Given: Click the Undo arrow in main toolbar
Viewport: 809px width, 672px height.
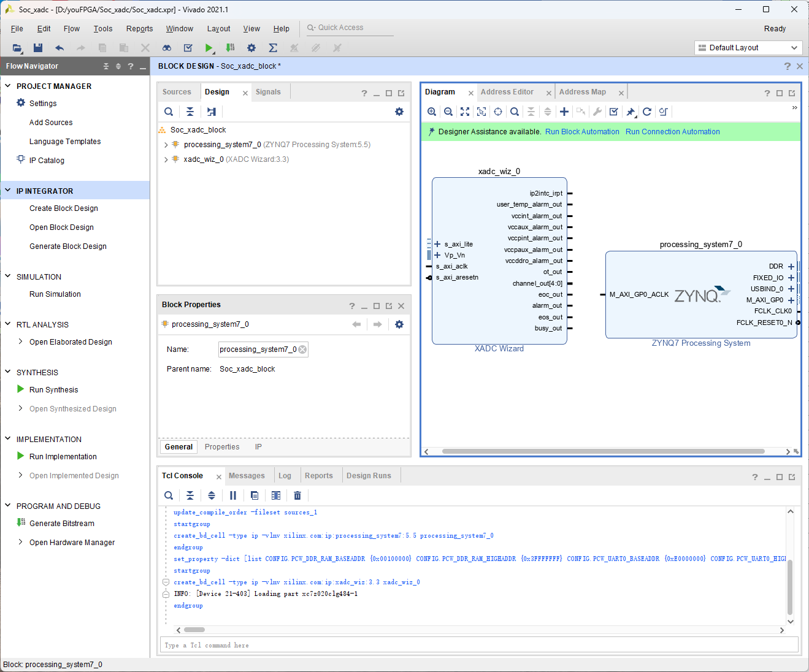Looking at the screenshot, I should click(59, 48).
